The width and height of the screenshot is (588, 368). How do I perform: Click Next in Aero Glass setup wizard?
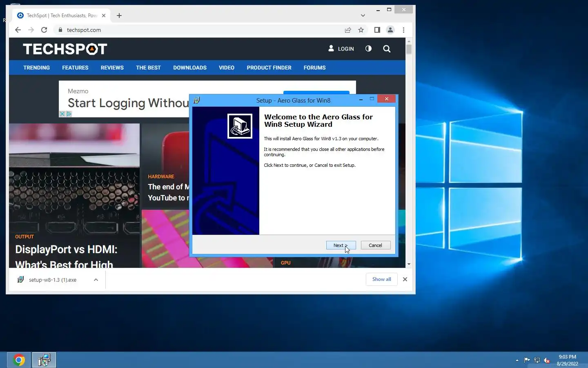point(341,245)
